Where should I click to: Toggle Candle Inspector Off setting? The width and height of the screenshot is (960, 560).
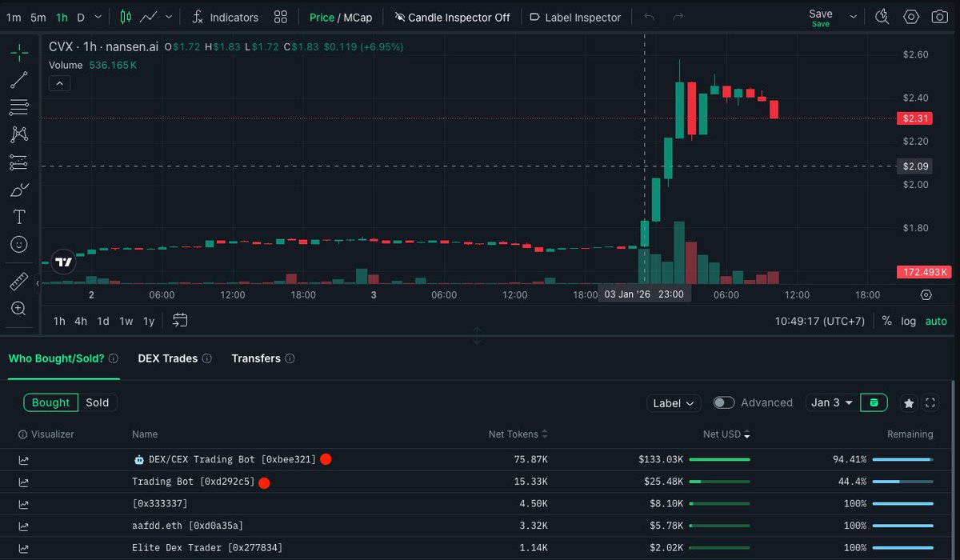[452, 16]
